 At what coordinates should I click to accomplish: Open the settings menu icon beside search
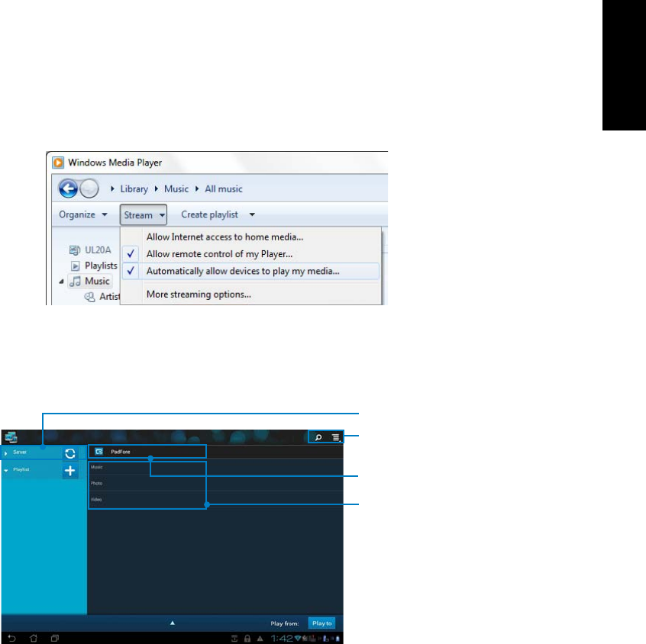336,437
